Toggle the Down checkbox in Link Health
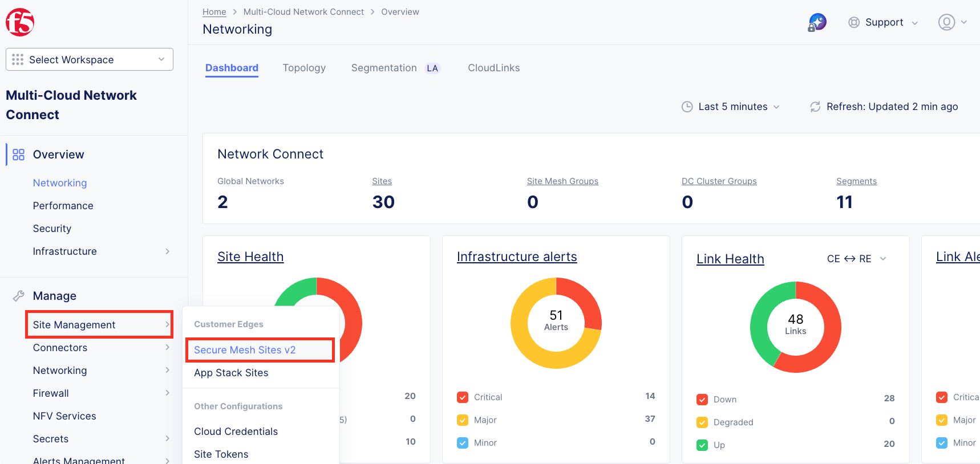 [702, 400]
